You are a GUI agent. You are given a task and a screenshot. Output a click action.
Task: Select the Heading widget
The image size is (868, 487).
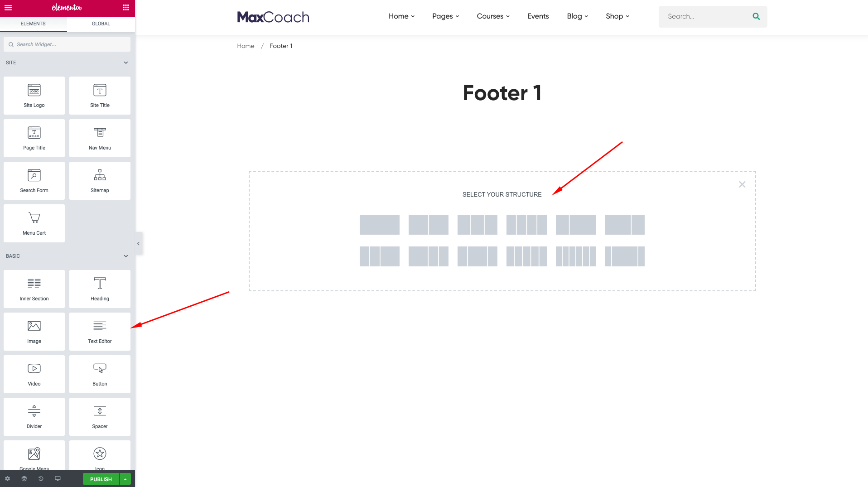point(100,289)
